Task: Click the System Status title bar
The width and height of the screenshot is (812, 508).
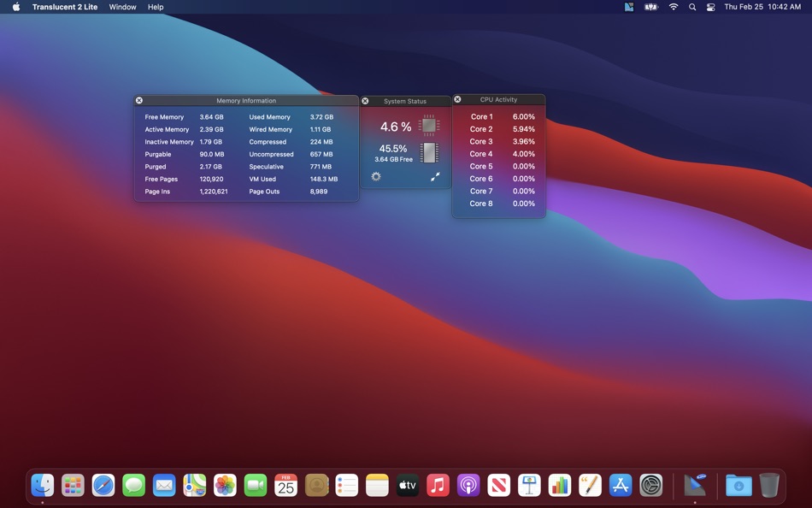Action: click(x=405, y=101)
